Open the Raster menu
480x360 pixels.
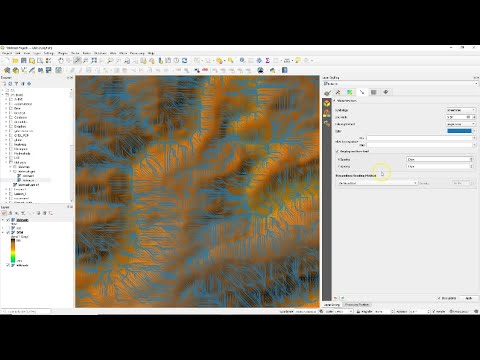[87, 53]
